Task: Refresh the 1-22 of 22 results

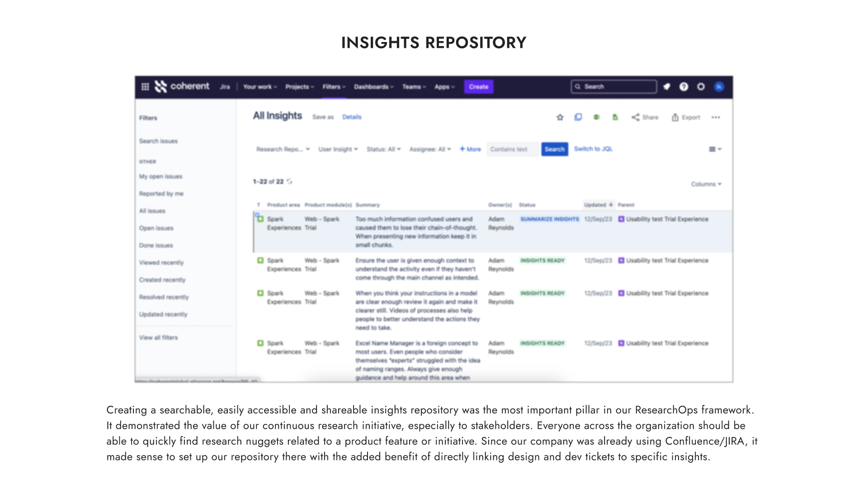Action: [290, 182]
